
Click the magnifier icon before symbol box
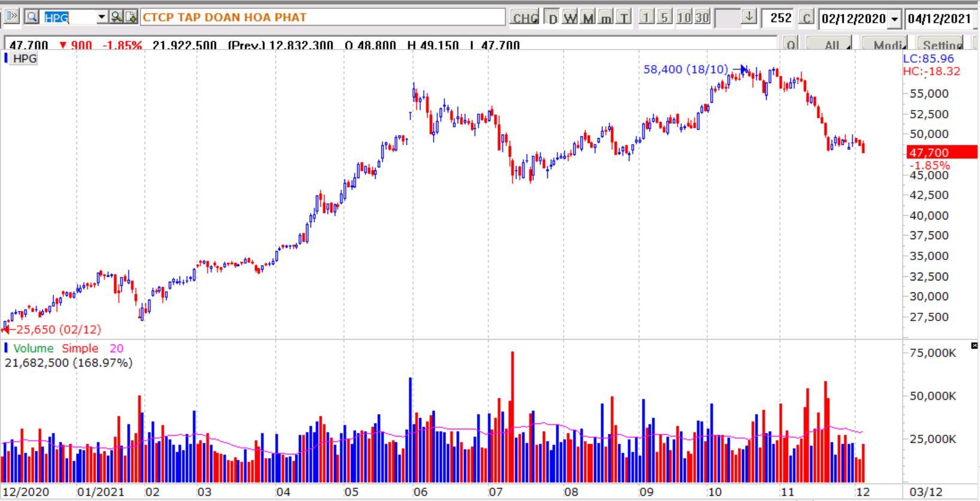32,17
